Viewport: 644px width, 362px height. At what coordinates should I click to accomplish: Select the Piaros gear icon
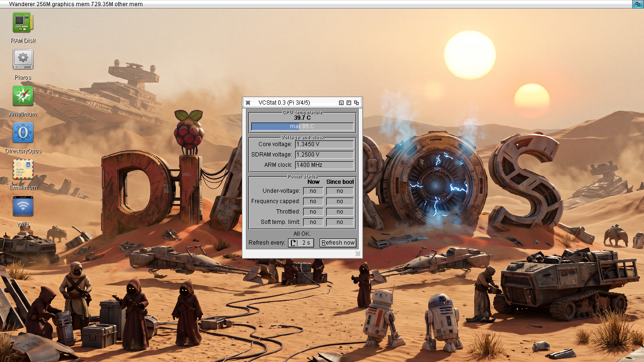(23, 59)
